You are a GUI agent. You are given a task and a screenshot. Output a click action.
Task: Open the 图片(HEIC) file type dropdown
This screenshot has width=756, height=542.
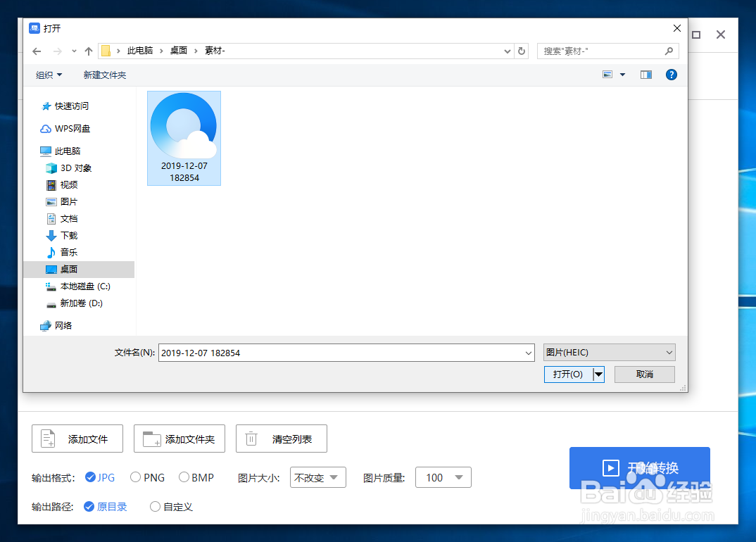click(608, 352)
